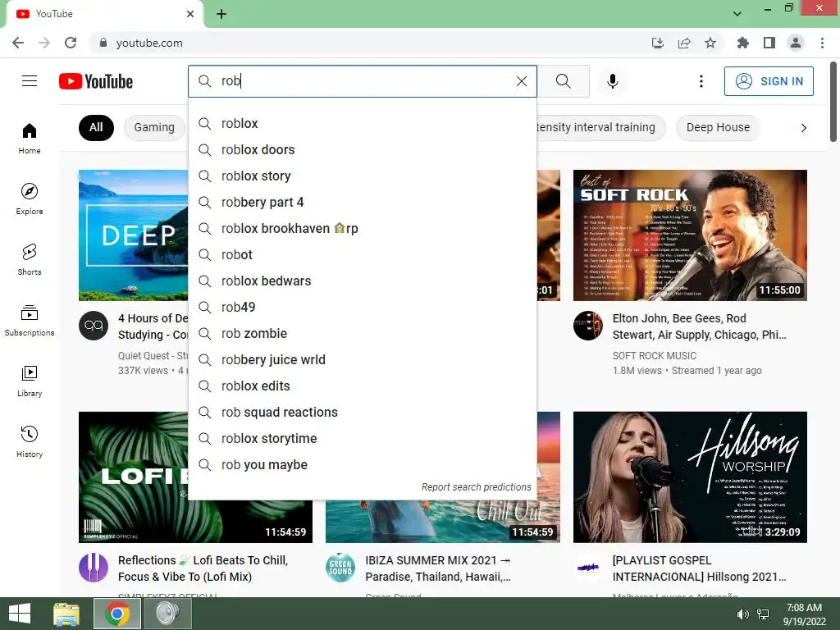Clear the search box with the X
The width and height of the screenshot is (840, 630).
pos(521,81)
